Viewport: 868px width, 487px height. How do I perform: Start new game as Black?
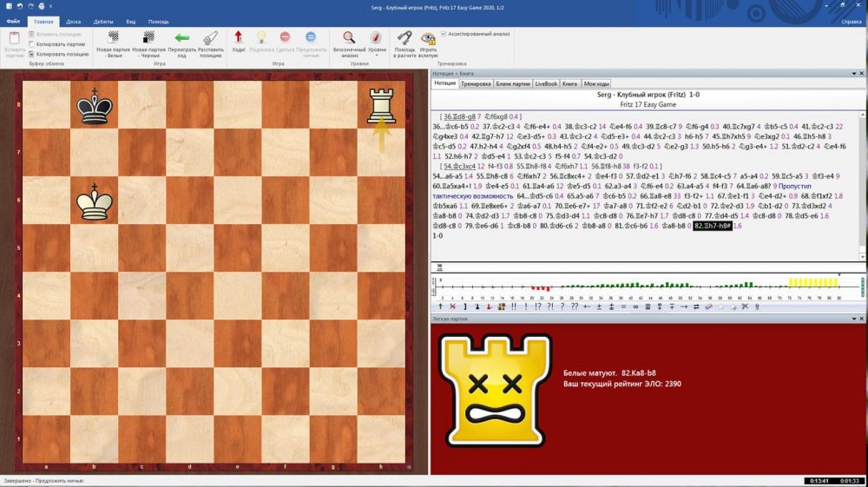point(148,43)
